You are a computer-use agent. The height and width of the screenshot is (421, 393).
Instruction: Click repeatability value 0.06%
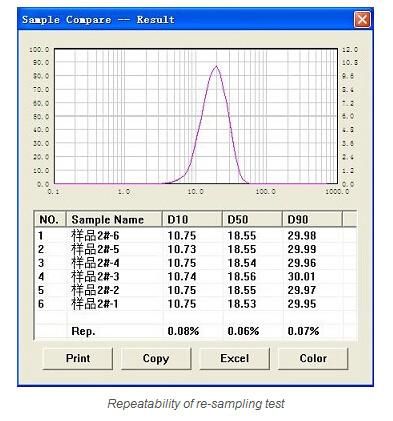243,331
